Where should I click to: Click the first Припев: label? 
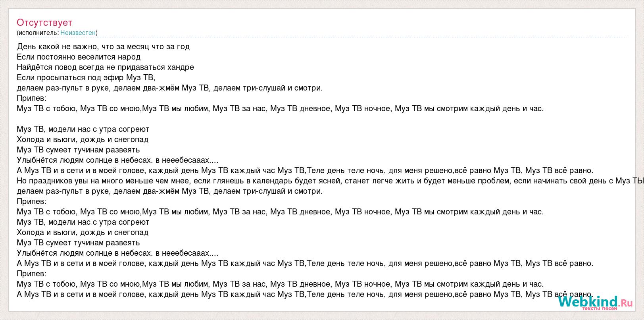(32, 98)
